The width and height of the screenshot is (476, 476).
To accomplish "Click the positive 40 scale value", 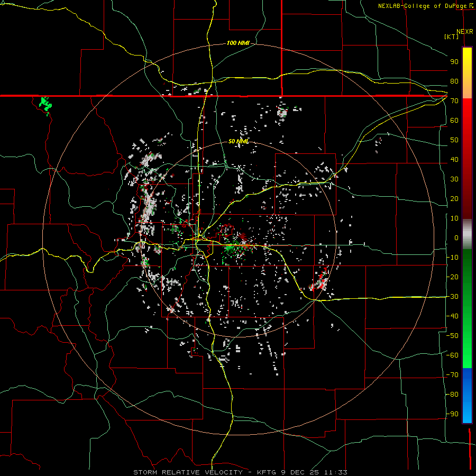I will click(454, 160).
